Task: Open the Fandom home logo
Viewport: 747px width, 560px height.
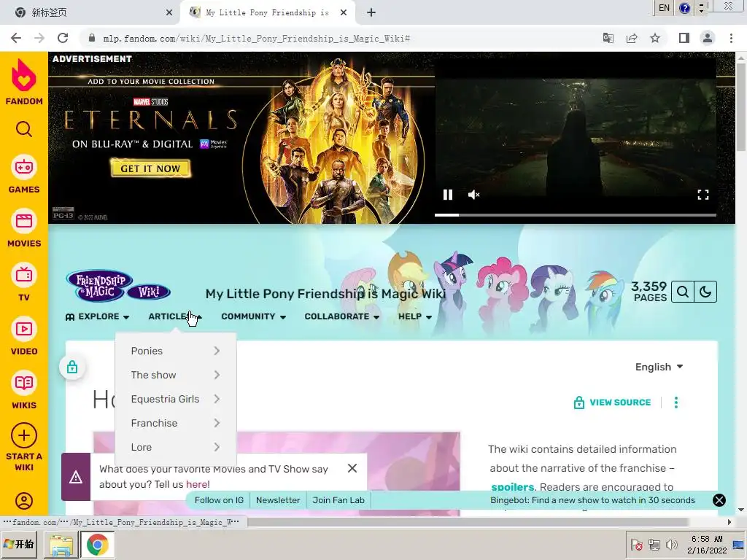Action: click(24, 82)
